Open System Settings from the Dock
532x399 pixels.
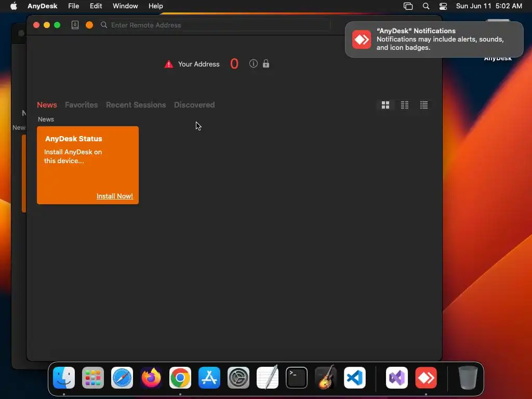[238, 378]
